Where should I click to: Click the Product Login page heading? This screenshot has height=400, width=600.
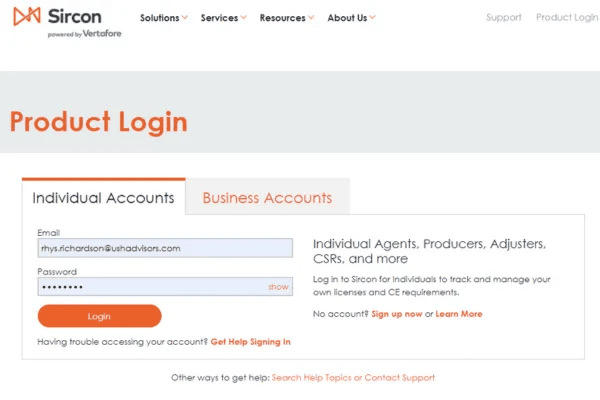[x=99, y=122]
